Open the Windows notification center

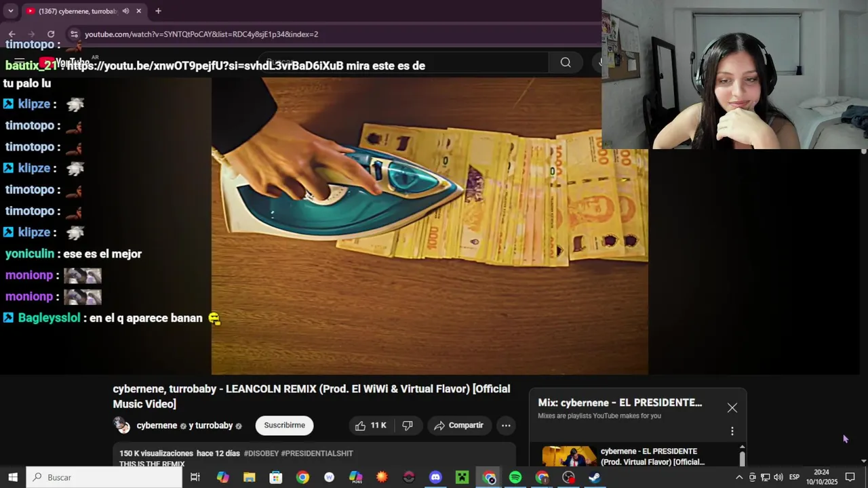coord(850,477)
